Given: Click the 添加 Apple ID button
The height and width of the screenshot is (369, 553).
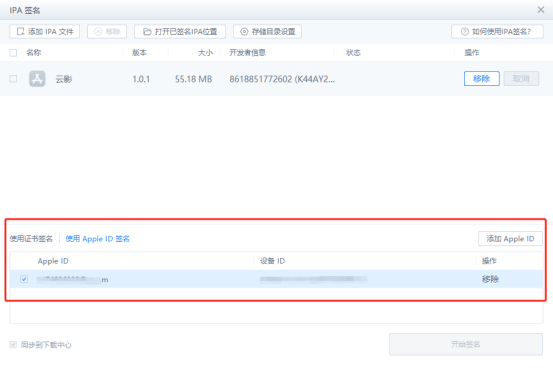Looking at the screenshot, I should tap(510, 239).
